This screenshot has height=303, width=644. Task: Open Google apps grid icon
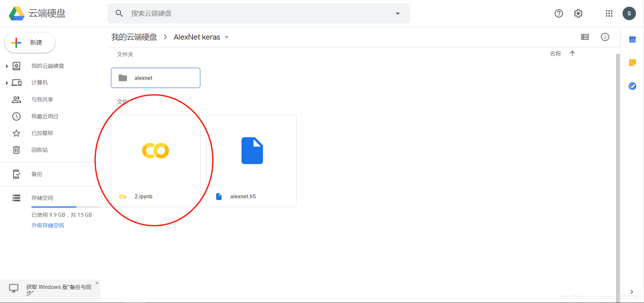click(609, 13)
